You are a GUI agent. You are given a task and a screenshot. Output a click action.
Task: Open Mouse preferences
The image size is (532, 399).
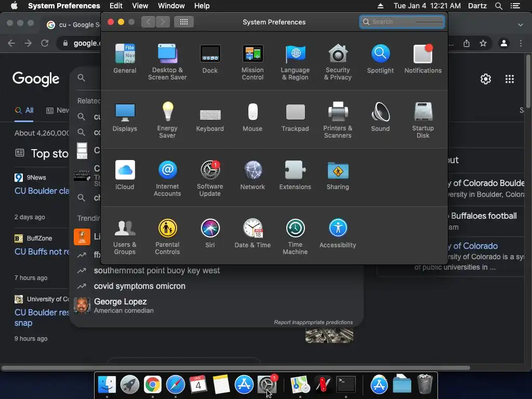[x=252, y=117]
